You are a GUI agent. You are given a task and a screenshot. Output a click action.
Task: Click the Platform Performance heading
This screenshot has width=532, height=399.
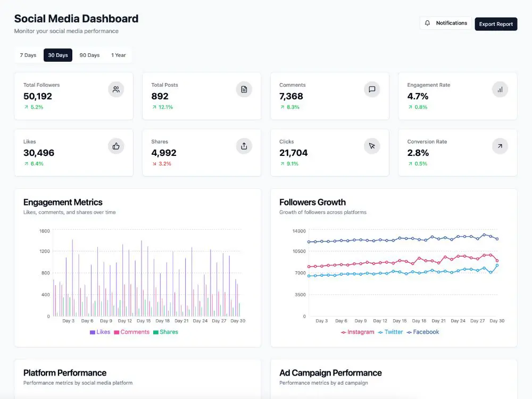65,373
